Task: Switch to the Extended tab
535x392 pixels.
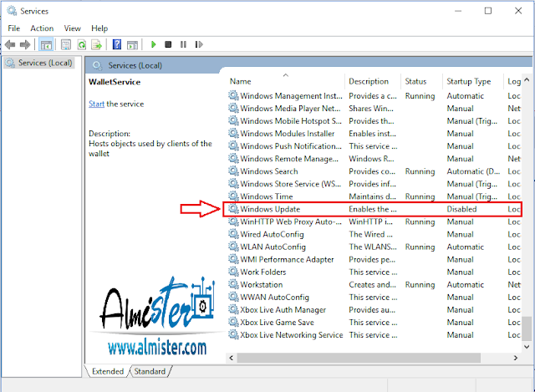Action: (x=108, y=371)
